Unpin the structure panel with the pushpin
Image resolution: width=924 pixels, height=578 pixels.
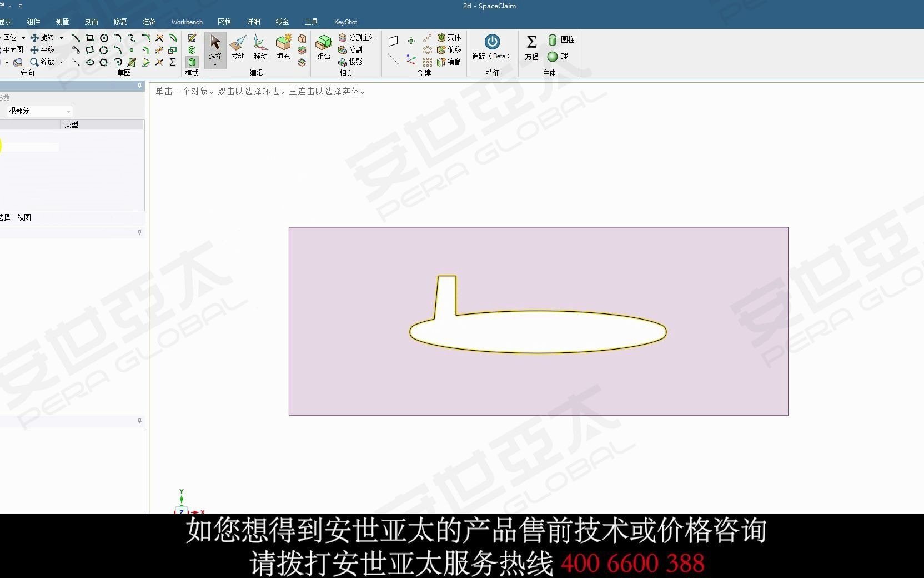pos(139,86)
